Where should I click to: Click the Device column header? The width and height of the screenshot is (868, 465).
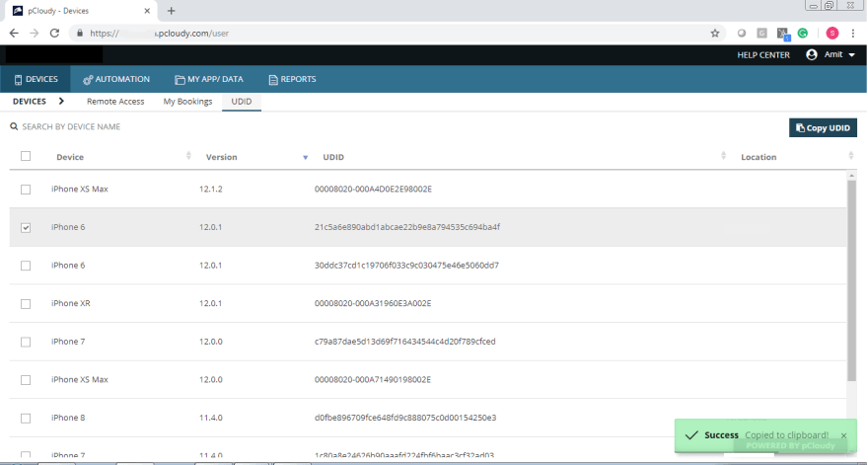(70, 157)
